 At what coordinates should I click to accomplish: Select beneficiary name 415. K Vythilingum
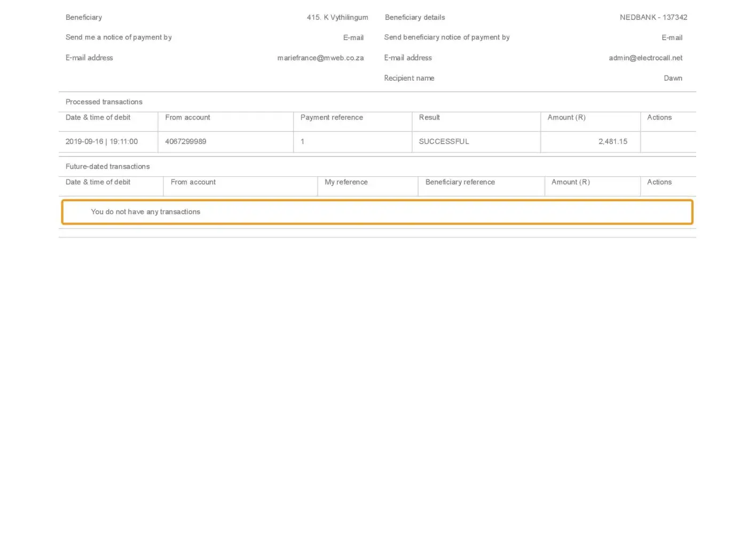(337, 17)
